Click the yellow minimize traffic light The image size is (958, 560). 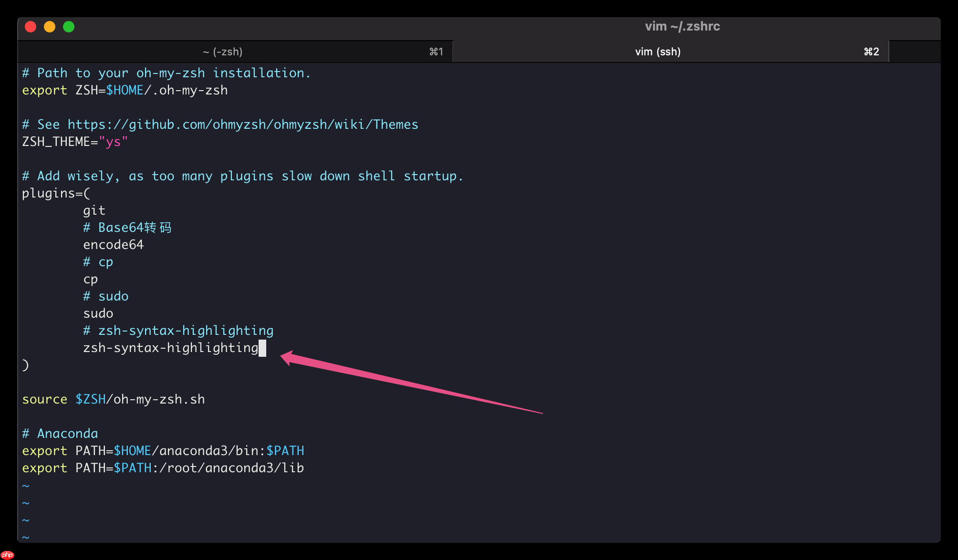pos(50,27)
